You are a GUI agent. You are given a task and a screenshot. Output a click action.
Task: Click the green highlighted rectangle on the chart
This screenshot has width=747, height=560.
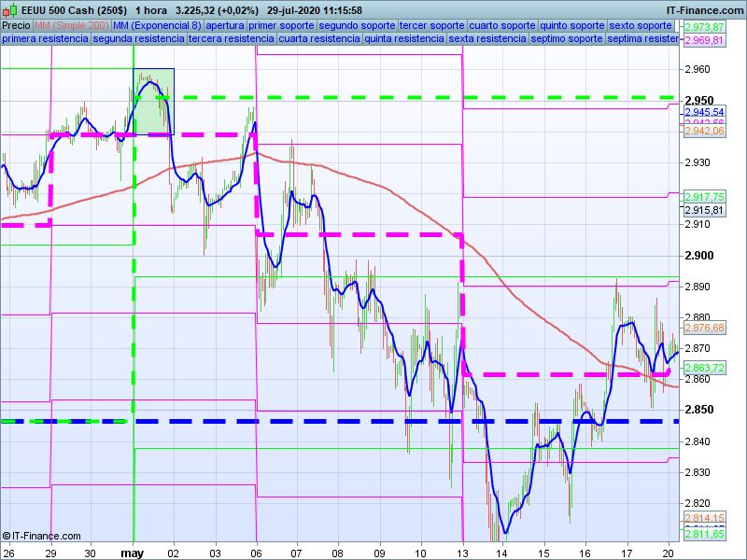(154, 101)
